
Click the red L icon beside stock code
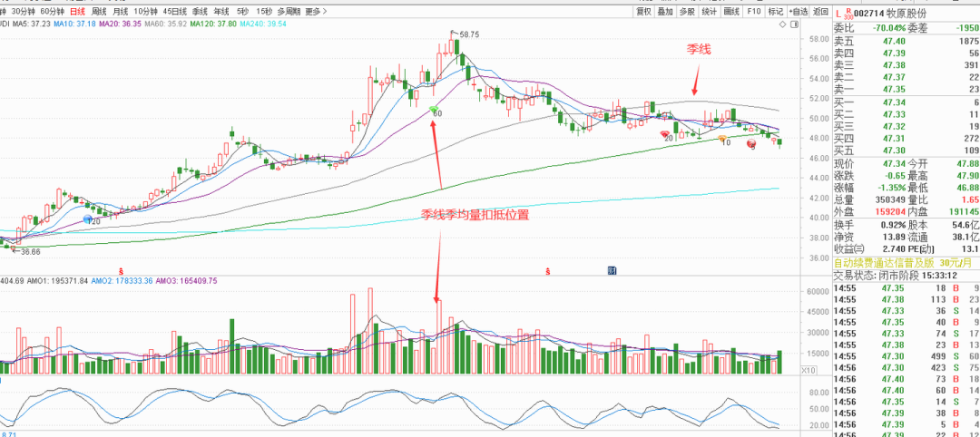[838, 13]
